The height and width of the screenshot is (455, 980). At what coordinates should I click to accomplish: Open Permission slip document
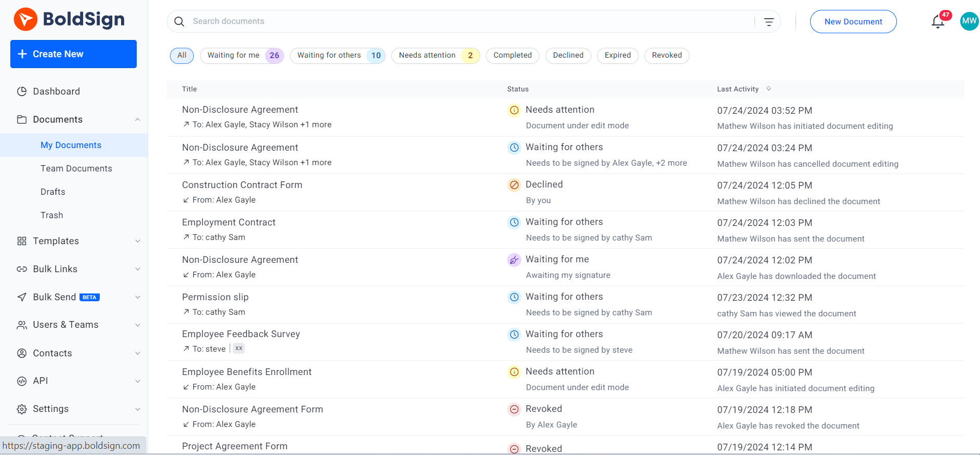[x=215, y=297]
